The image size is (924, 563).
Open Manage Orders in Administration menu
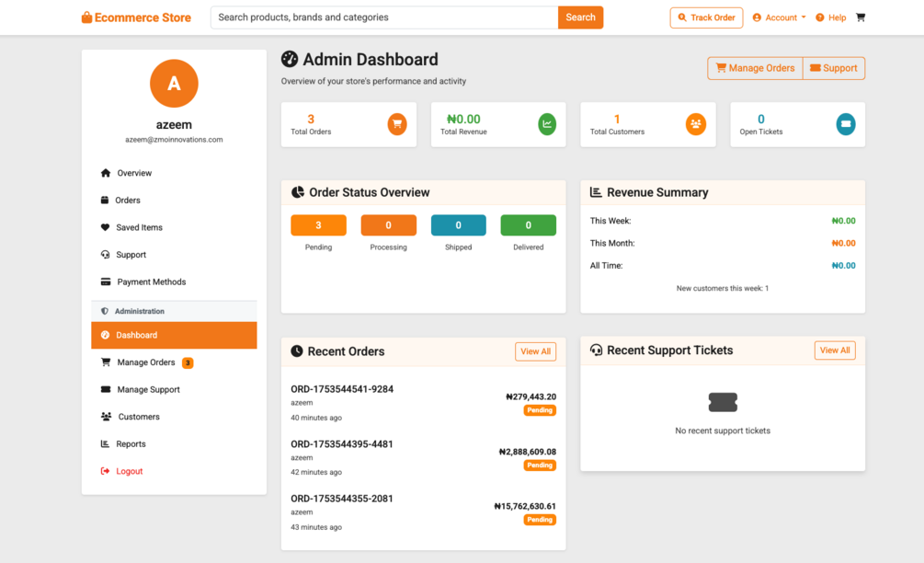click(x=174, y=362)
